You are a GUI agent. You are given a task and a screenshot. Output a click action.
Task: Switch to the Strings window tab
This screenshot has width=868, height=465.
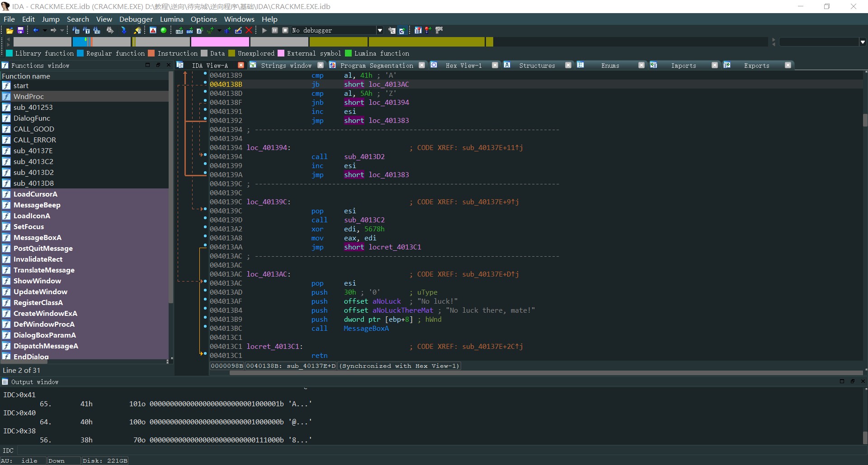286,66
